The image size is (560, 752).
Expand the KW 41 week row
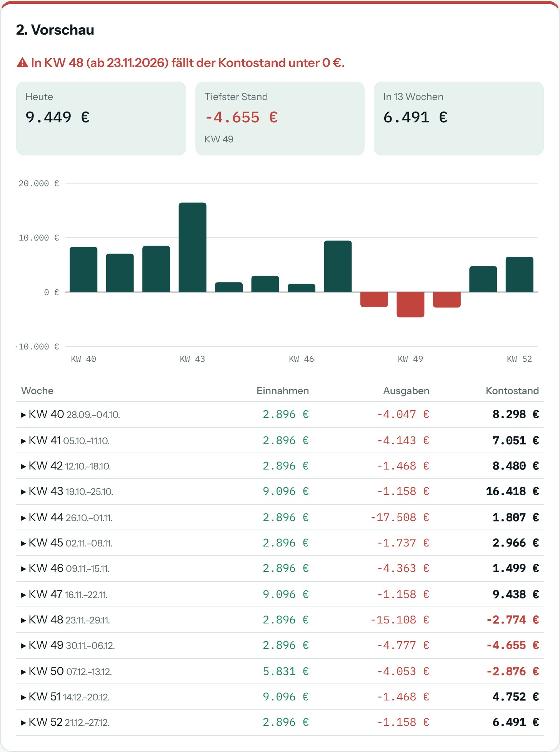tap(280, 440)
